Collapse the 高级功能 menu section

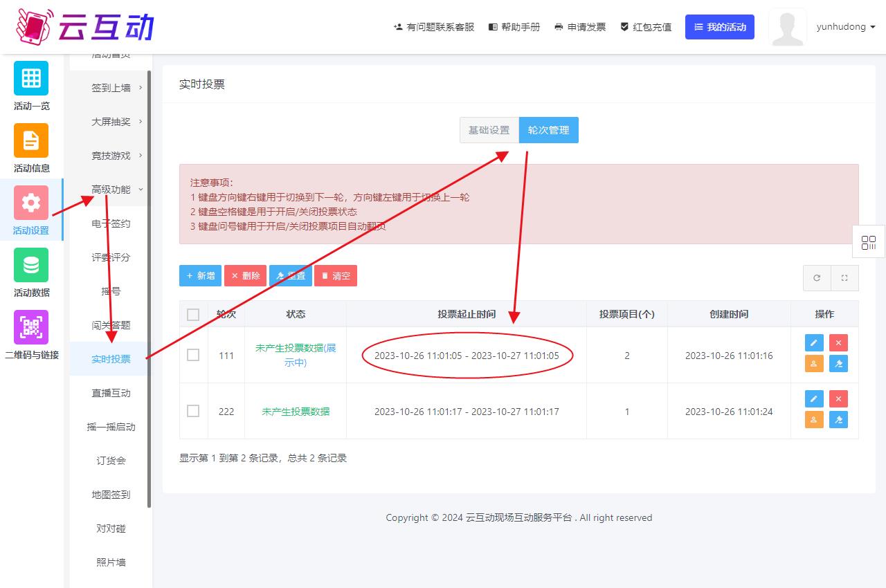coord(111,190)
